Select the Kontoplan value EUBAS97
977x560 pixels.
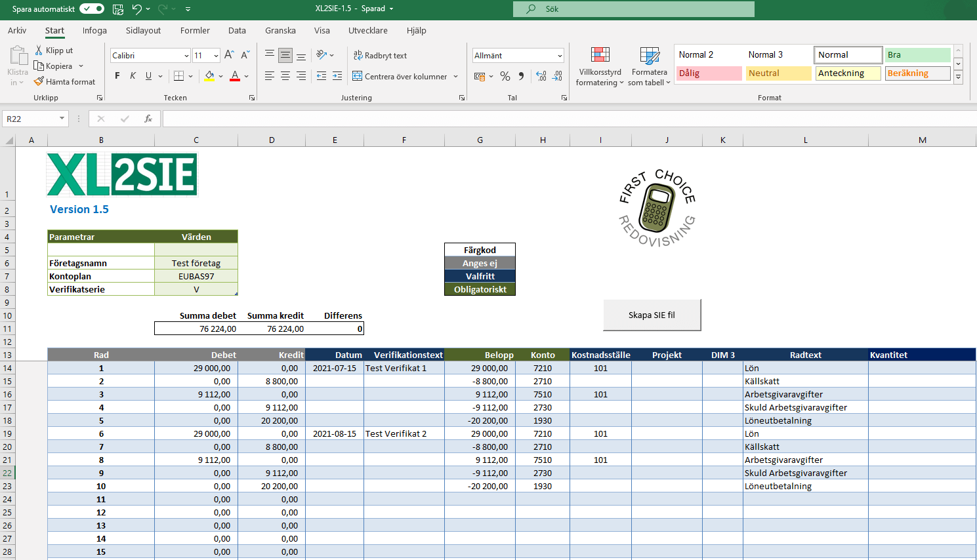[196, 276]
